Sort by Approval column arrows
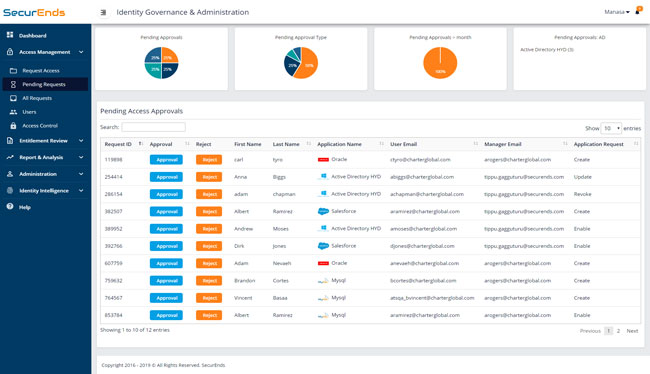This screenshot has height=374, width=650. pyautogui.click(x=187, y=144)
